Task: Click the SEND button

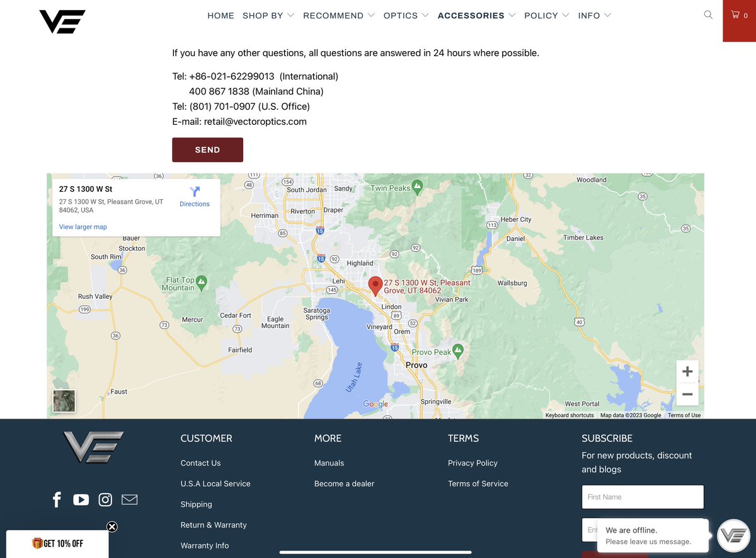Action: [207, 149]
